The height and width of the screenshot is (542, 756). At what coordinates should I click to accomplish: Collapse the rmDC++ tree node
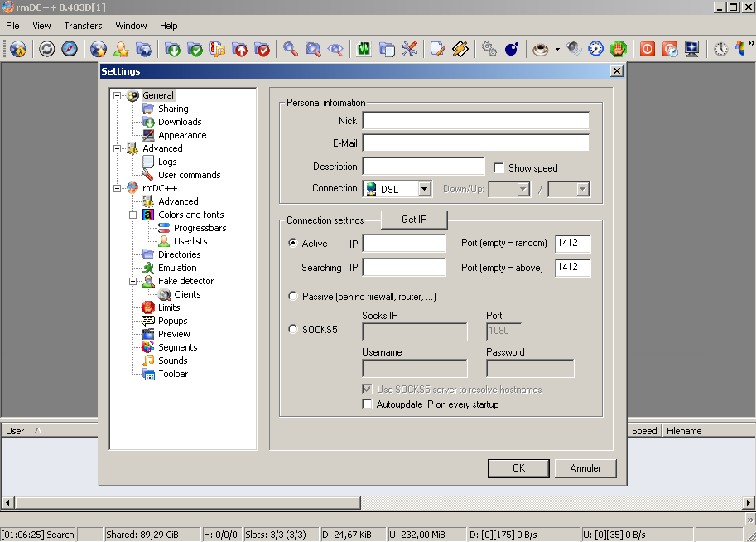(x=117, y=188)
